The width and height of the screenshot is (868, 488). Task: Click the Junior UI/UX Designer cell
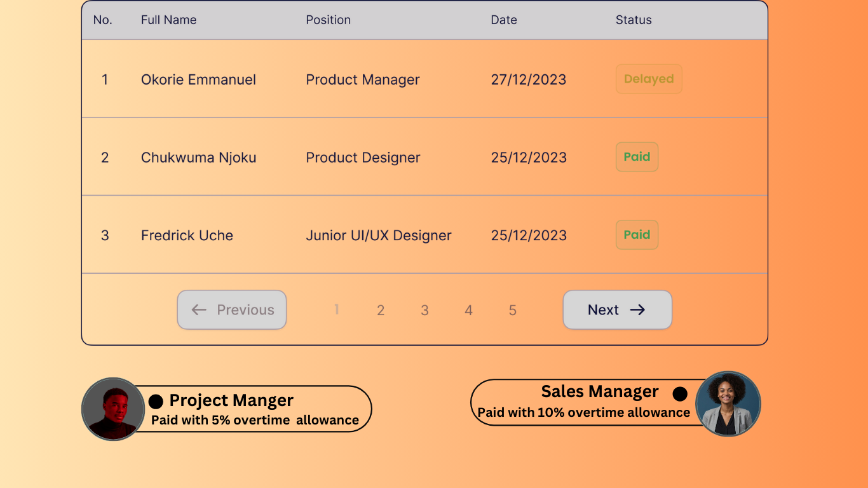tap(379, 235)
